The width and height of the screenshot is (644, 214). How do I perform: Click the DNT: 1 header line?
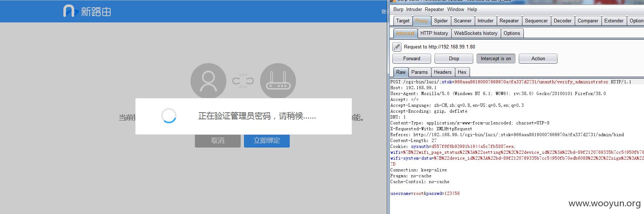pyautogui.click(x=398, y=117)
